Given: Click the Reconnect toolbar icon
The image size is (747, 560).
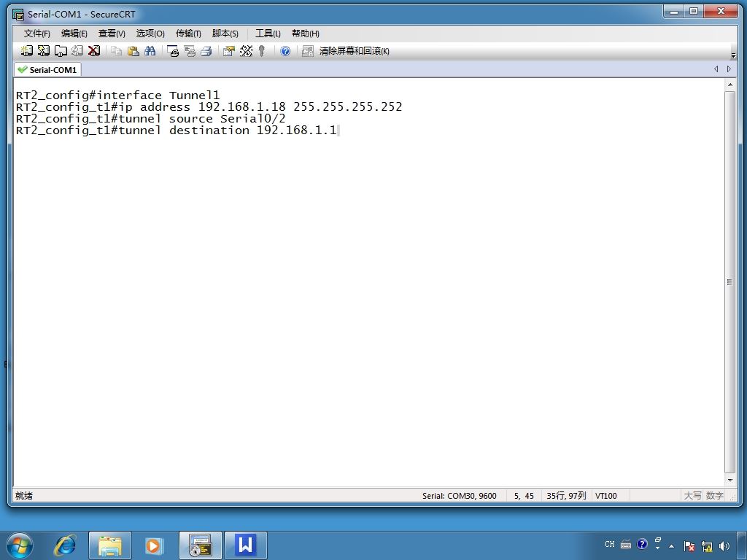Looking at the screenshot, I should (77, 51).
